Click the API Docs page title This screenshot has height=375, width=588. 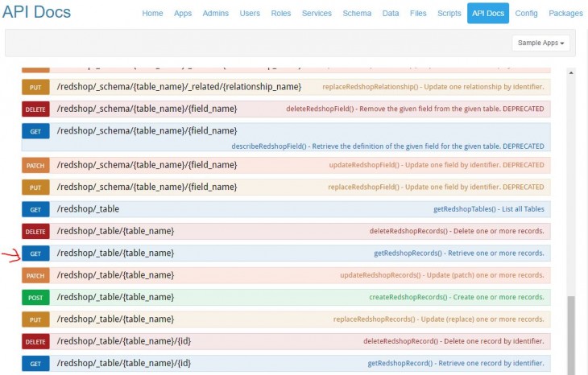tap(37, 13)
